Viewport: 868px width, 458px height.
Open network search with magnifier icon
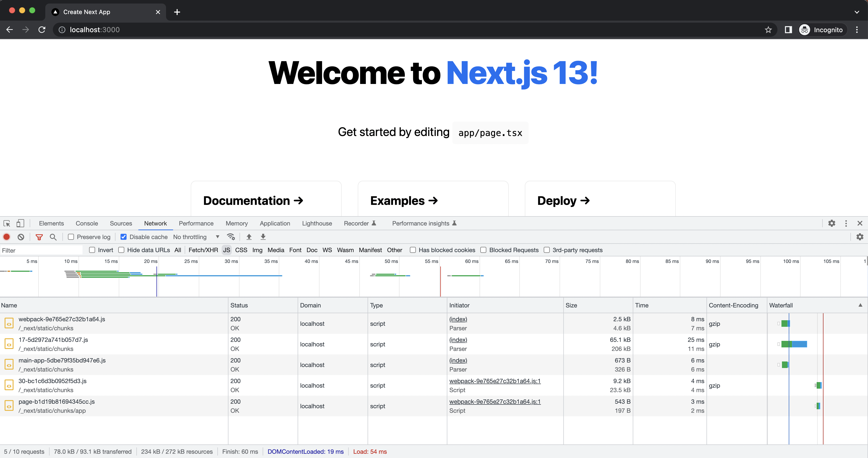53,237
